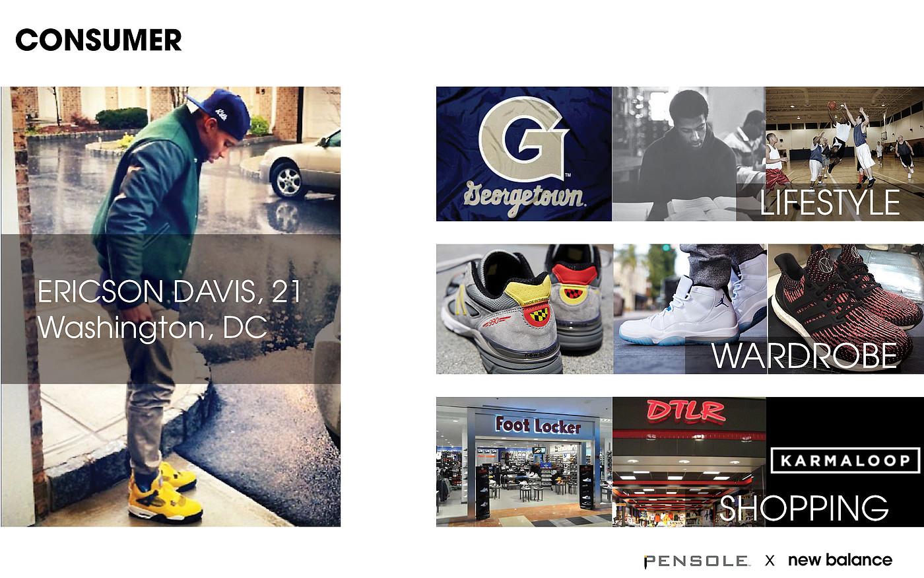Click the Foot Locker storefront photo
This screenshot has height=578, width=924.
pos(524,462)
